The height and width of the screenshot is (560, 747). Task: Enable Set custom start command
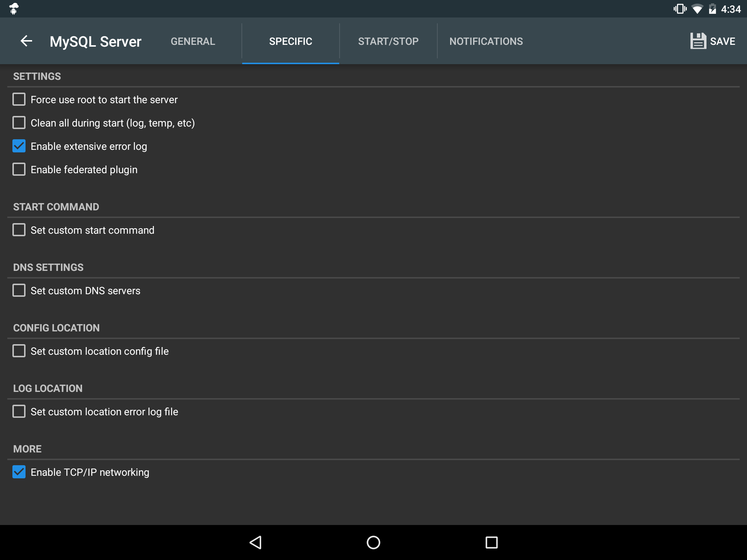[x=19, y=230]
